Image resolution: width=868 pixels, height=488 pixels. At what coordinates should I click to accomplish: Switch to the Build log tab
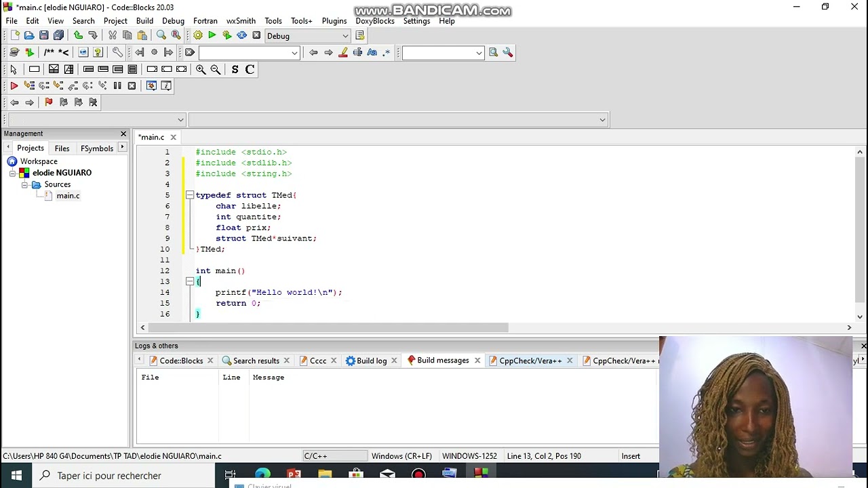tap(371, 361)
